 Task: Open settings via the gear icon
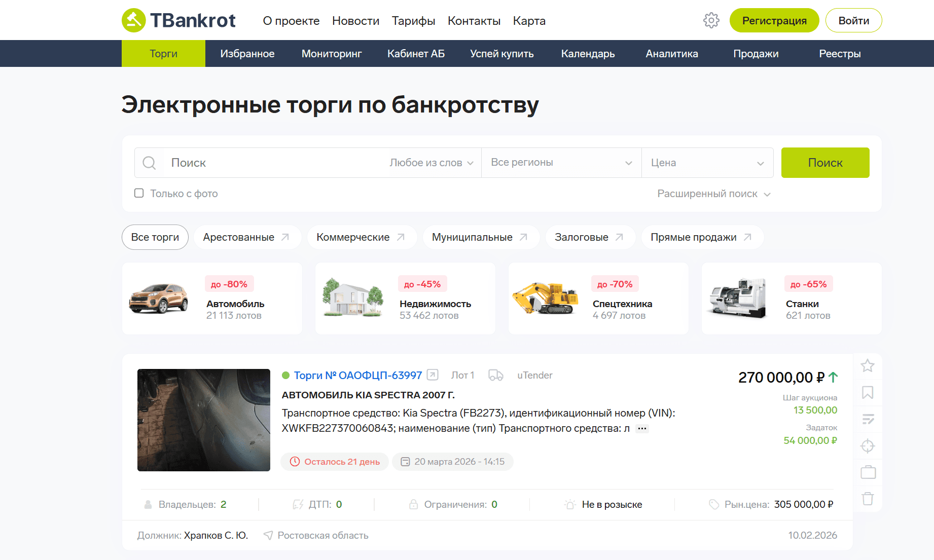pyautogui.click(x=711, y=20)
